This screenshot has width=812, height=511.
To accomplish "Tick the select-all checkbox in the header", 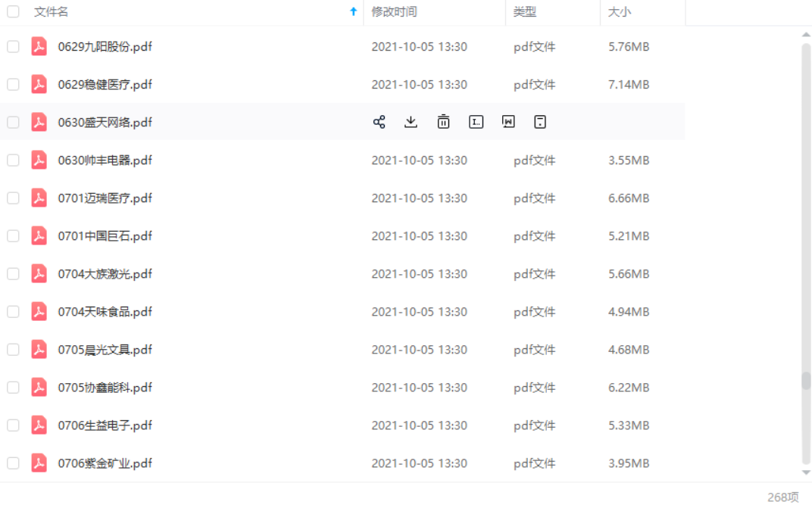I will [x=14, y=11].
